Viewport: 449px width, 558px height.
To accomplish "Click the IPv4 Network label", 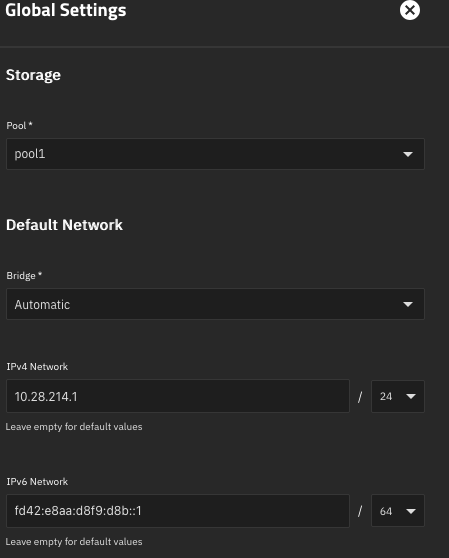I will click(x=37, y=367).
